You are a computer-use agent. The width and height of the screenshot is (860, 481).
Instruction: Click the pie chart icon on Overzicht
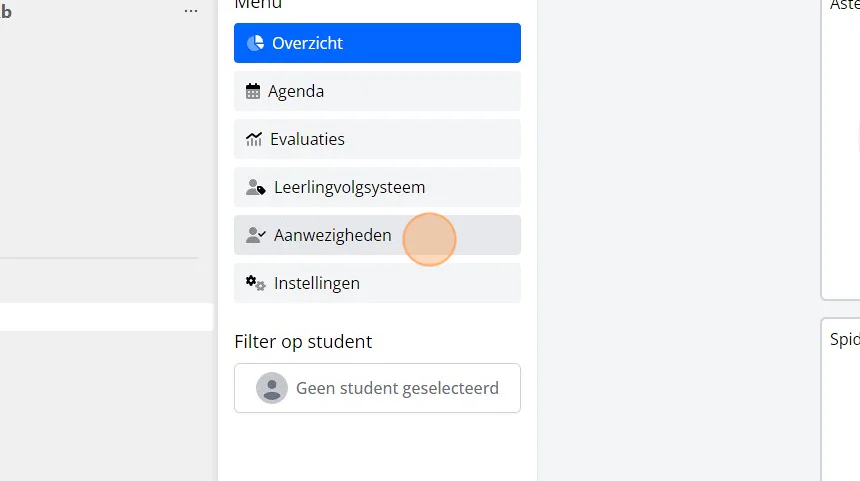click(255, 43)
